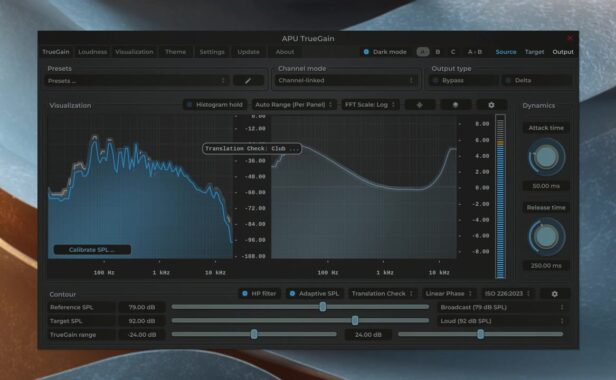Switch to the Loudness tab

point(92,52)
